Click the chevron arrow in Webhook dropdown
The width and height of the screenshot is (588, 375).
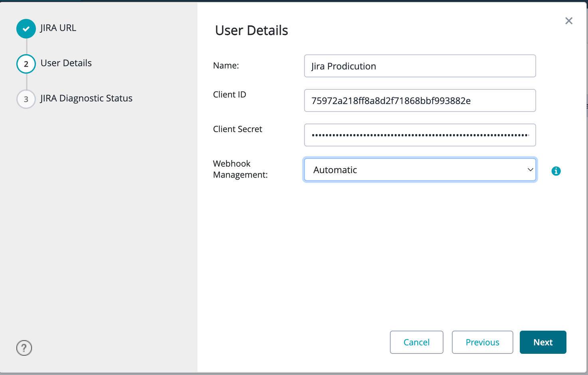pyautogui.click(x=530, y=170)
